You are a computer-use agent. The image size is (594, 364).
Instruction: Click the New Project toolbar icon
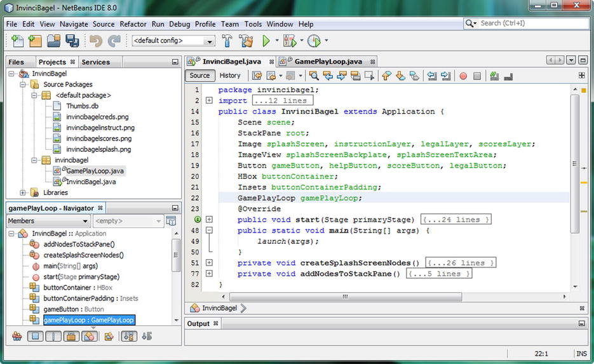click(35, 41)
